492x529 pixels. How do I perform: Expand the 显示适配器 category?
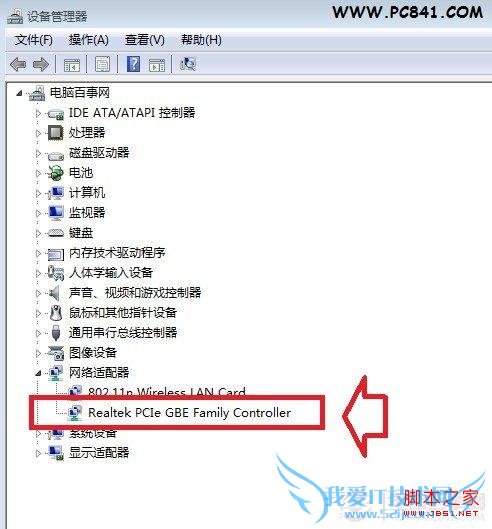(x=38, y=453)
